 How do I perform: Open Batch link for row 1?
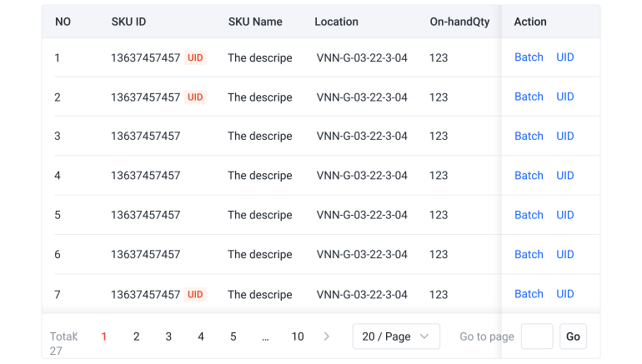529,57
